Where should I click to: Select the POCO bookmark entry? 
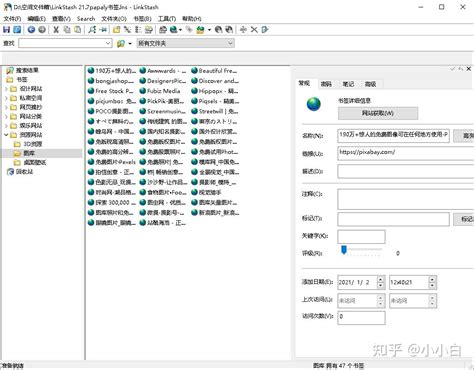(x=111, y=111)
